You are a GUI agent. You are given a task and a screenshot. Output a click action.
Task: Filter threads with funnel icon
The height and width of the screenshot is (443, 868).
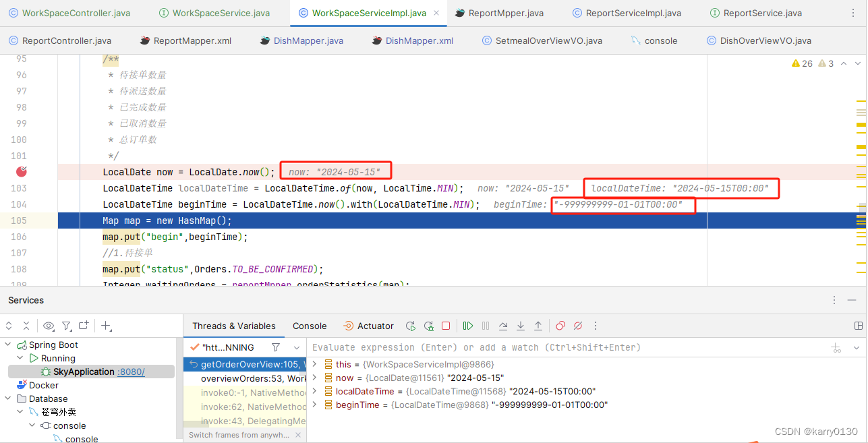276,347
